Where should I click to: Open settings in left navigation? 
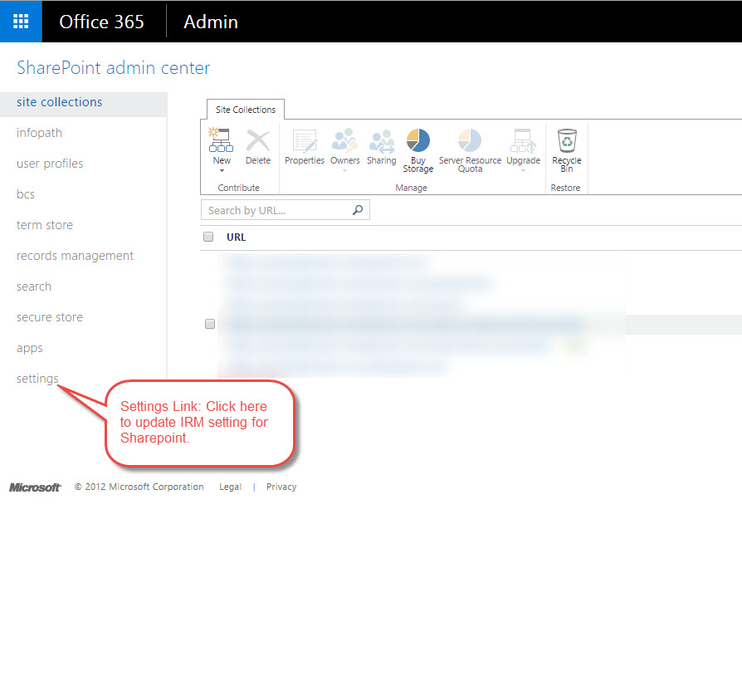[x=37, y=379]
